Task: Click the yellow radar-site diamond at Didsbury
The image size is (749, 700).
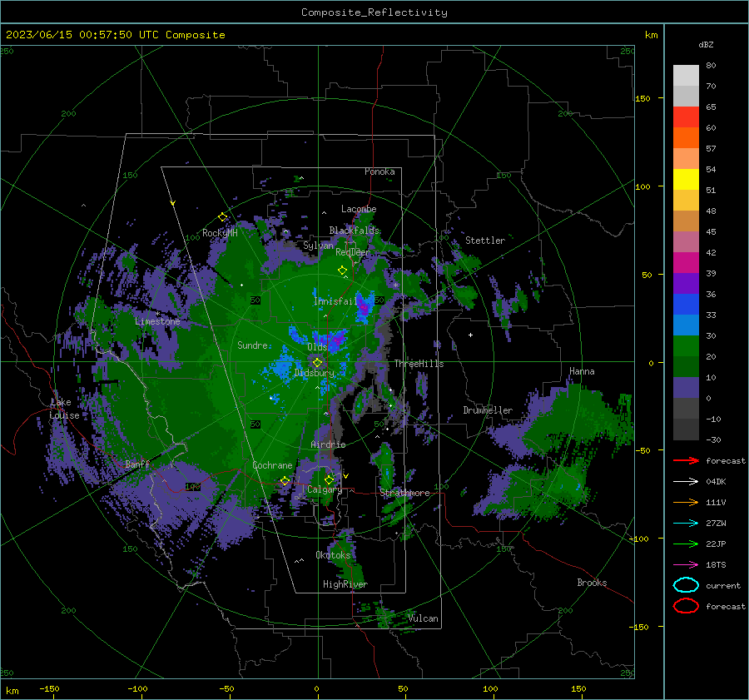Action: tap(317, 363)
